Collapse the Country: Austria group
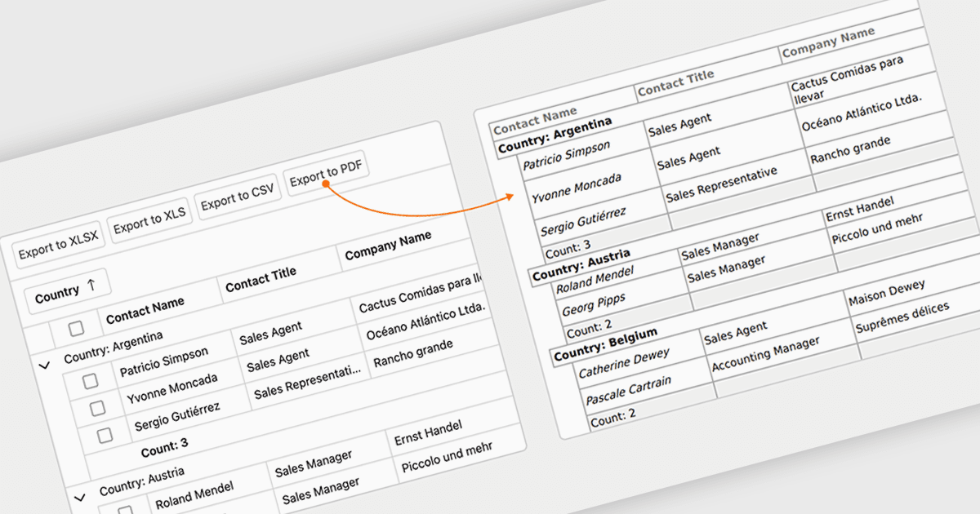 80,497
